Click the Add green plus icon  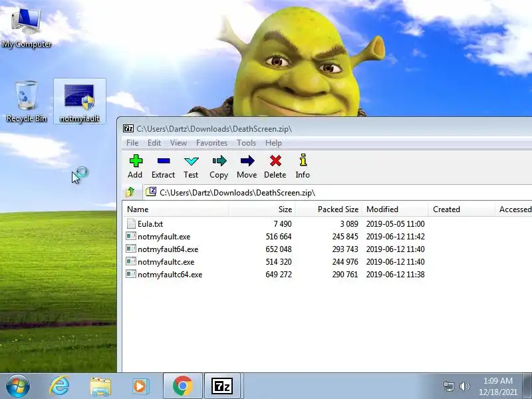click(x=136, y=161)
